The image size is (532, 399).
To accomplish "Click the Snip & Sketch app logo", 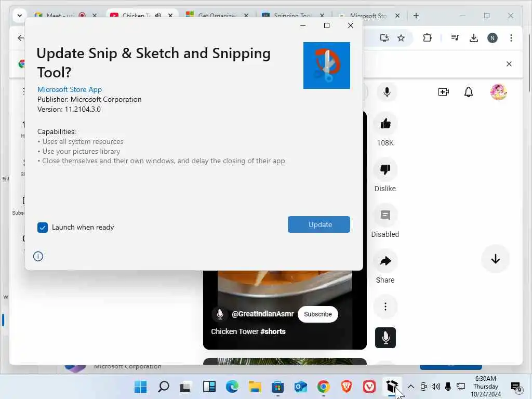I will [326, 65].
